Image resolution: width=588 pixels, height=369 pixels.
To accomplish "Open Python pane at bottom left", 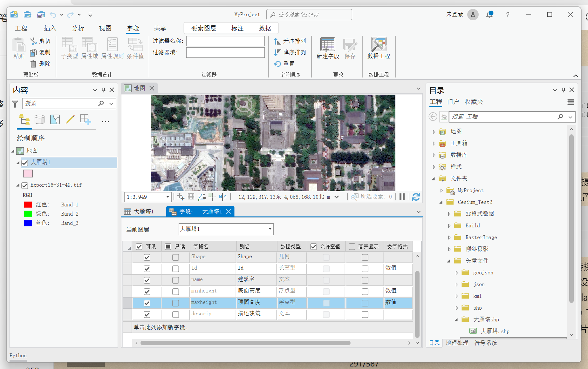I will pos(18,356).
